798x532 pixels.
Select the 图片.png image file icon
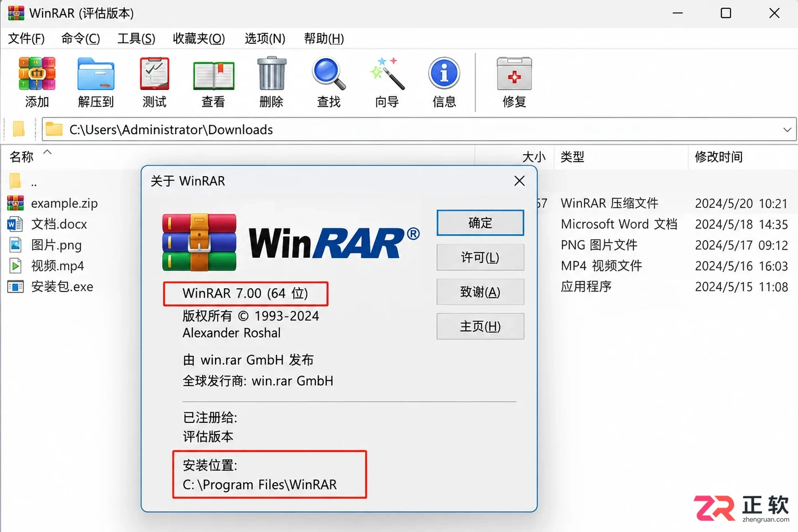(x=16, y=245)
